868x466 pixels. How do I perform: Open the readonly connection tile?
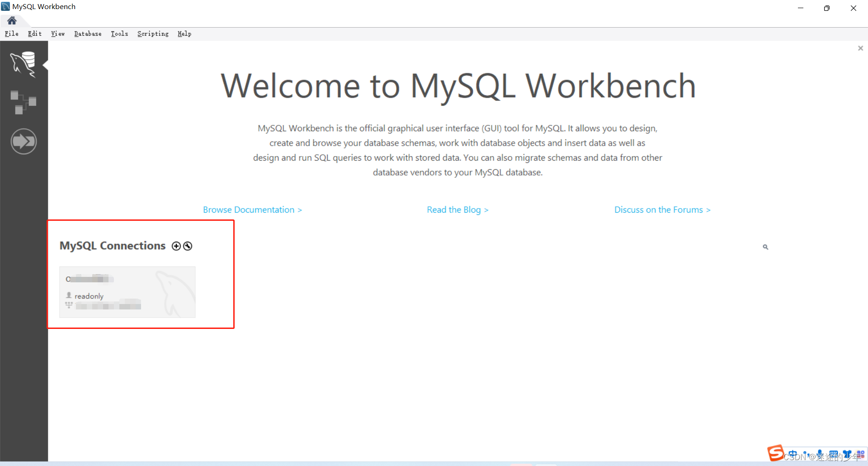127,292
